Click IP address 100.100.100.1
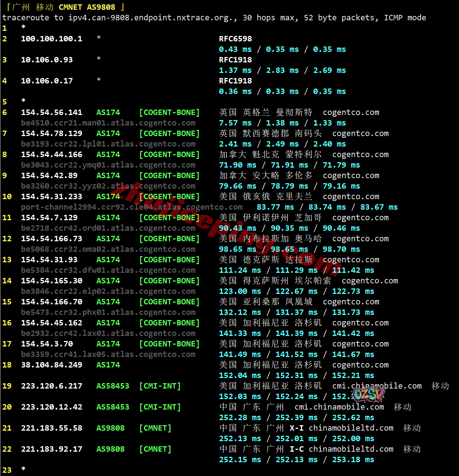Image resolution: width=459 pixels, height=476 pixels. point(51,39)
